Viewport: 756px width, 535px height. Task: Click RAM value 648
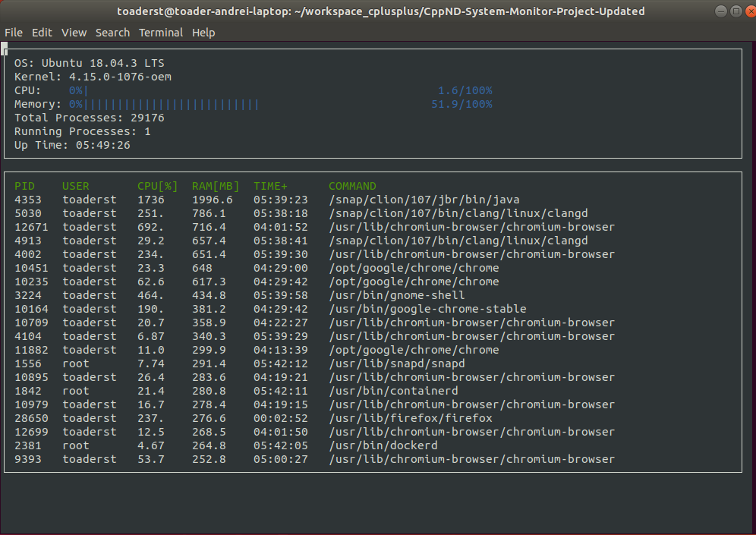[x=202, y=268]
